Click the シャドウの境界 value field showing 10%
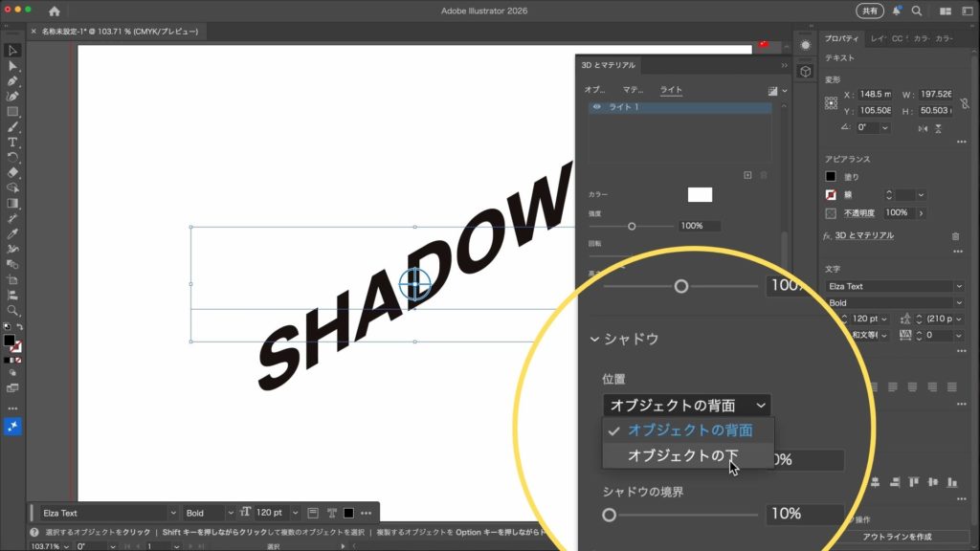 pos(804,514)
